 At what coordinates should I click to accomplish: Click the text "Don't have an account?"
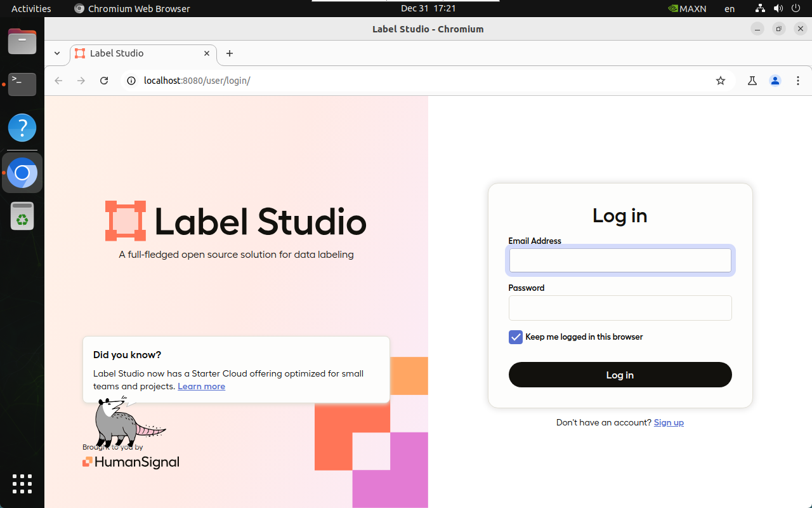pyautogui.click(x=604, y=422)
